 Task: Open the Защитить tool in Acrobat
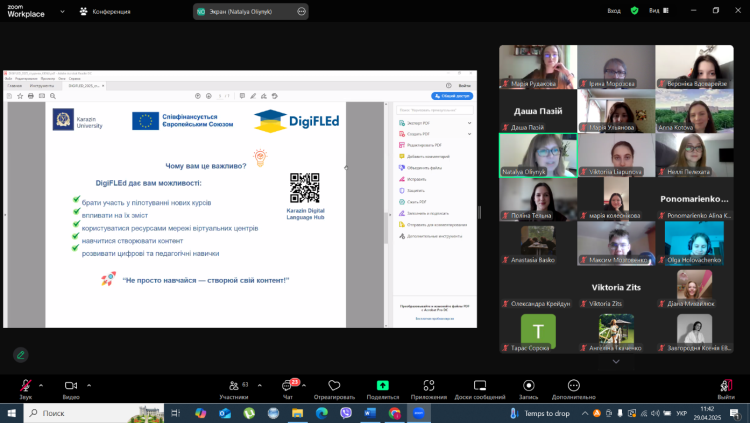pos(412,190)
